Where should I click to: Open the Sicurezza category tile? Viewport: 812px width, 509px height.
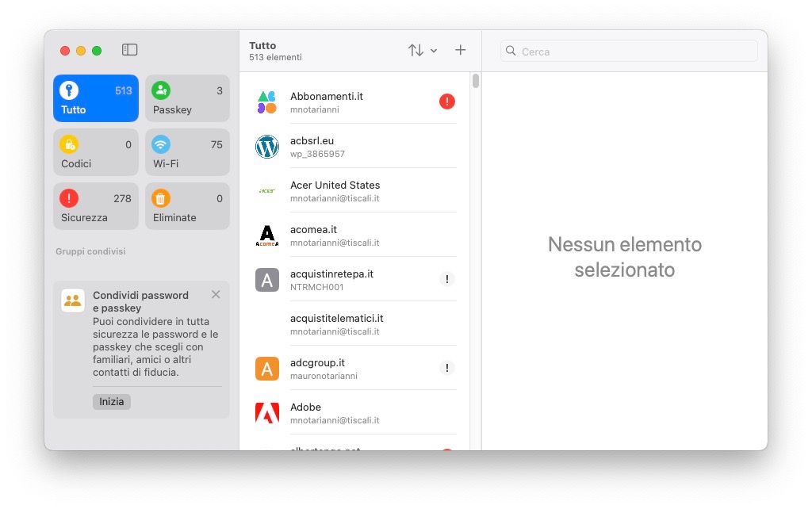96,206
